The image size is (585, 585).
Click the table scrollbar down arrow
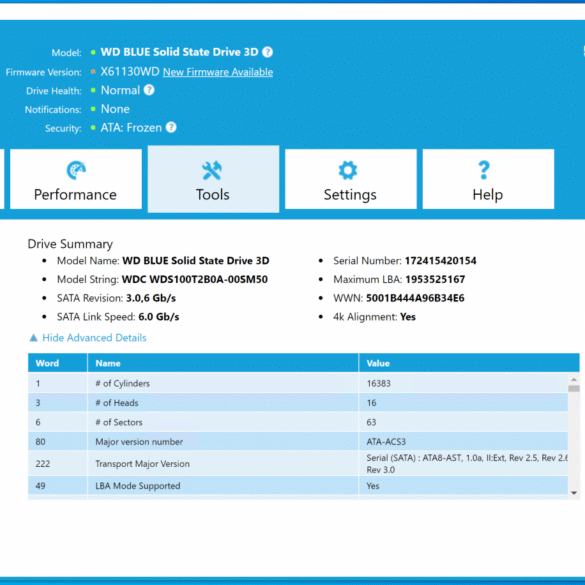574,493
